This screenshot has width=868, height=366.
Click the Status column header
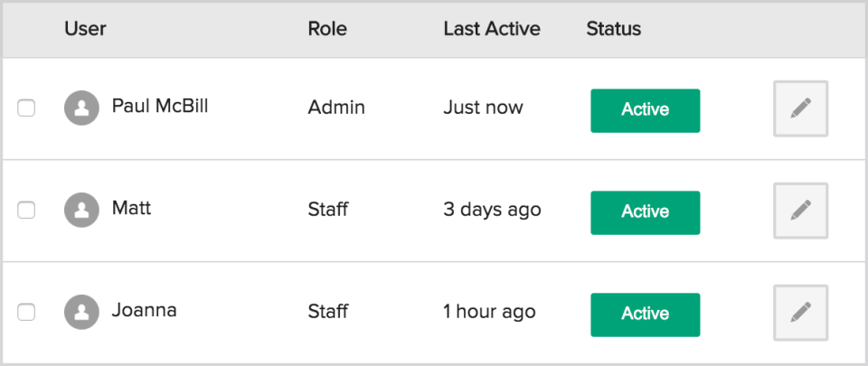coord(613,29)
